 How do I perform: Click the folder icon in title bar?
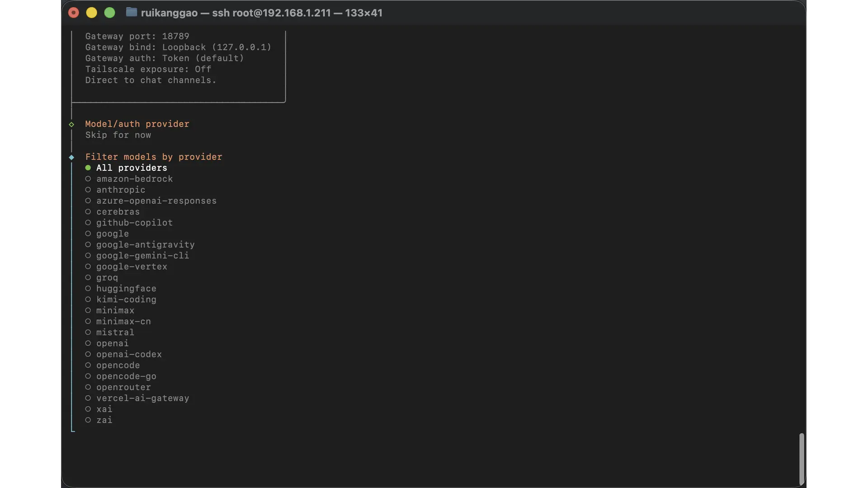tap(131, 12)
